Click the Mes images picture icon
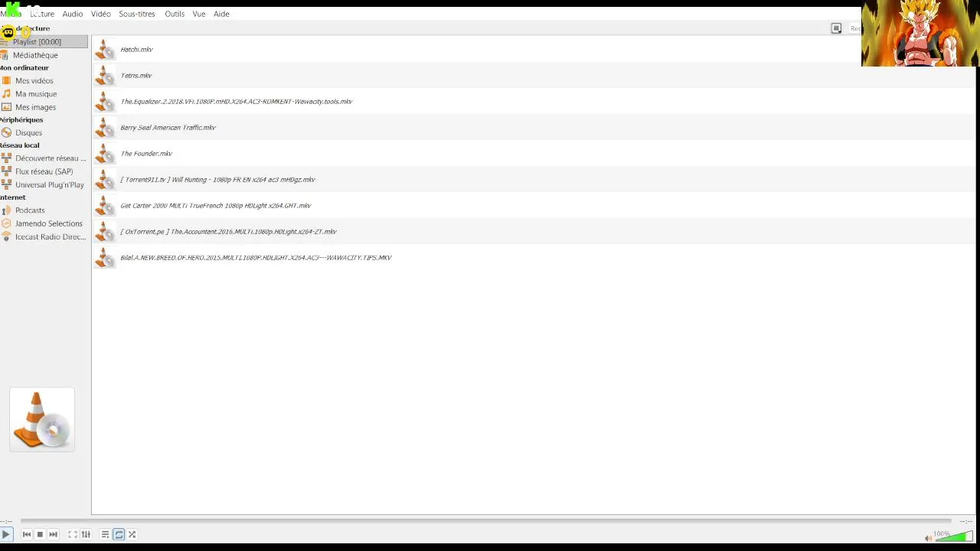 tap(6, 107)
